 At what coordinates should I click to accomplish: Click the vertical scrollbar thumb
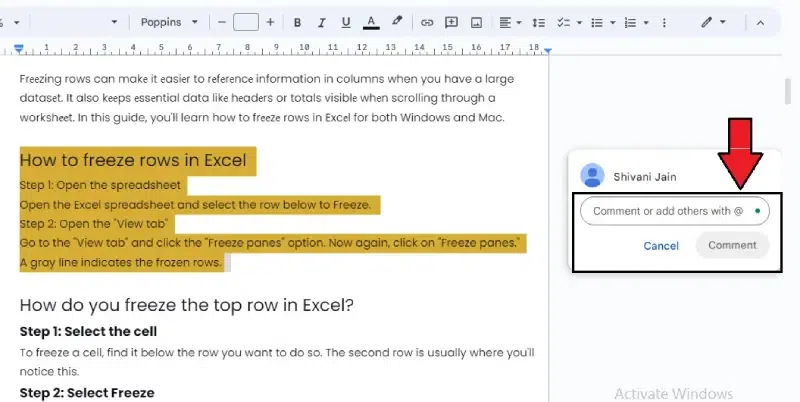coord(788,91)
